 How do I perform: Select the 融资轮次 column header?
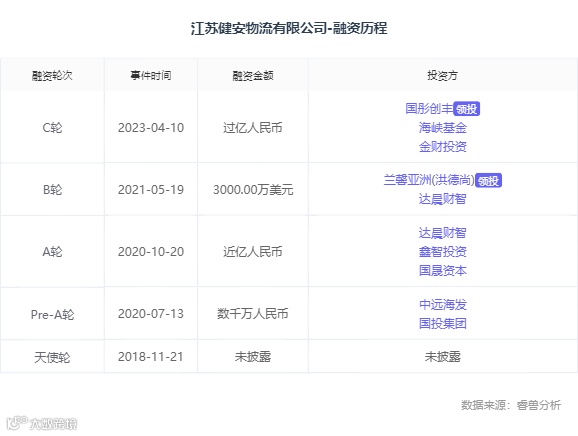[x=52, y=76]
